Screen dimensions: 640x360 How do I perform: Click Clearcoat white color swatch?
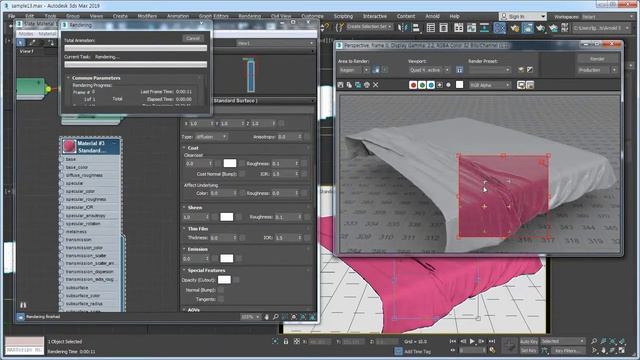(x=230, y=163)
